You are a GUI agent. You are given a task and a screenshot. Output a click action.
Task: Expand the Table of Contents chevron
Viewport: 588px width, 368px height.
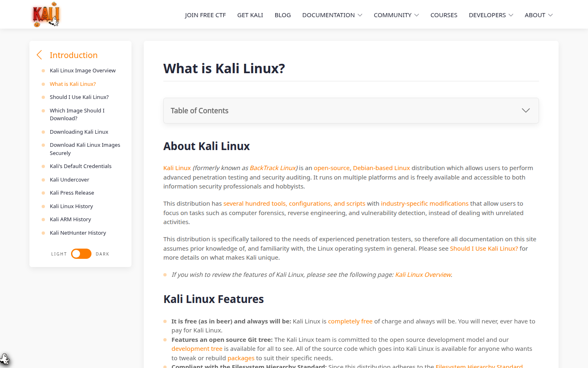[x=526, y=110]
